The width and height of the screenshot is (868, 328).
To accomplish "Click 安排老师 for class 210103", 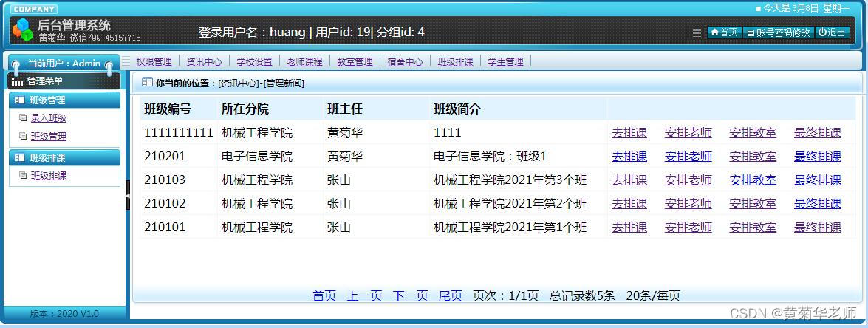I will pos(688,180).
